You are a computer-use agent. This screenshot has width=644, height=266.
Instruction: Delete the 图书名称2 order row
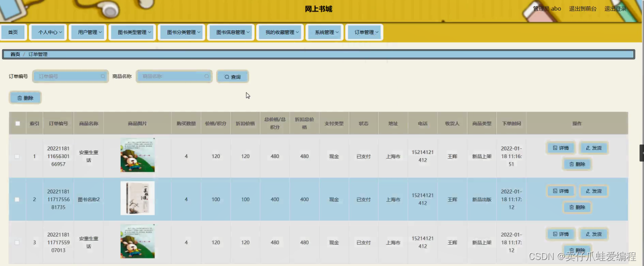[x=577, y=207]
